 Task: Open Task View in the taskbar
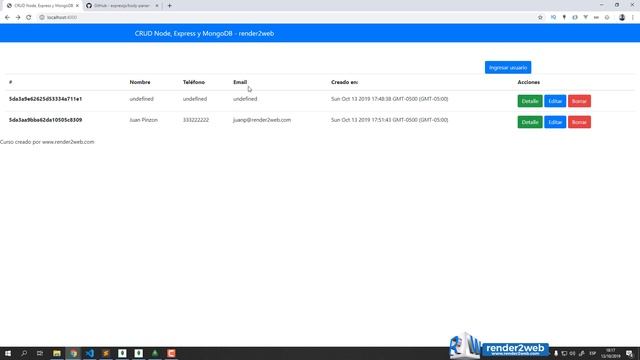[x=40, y=353]
